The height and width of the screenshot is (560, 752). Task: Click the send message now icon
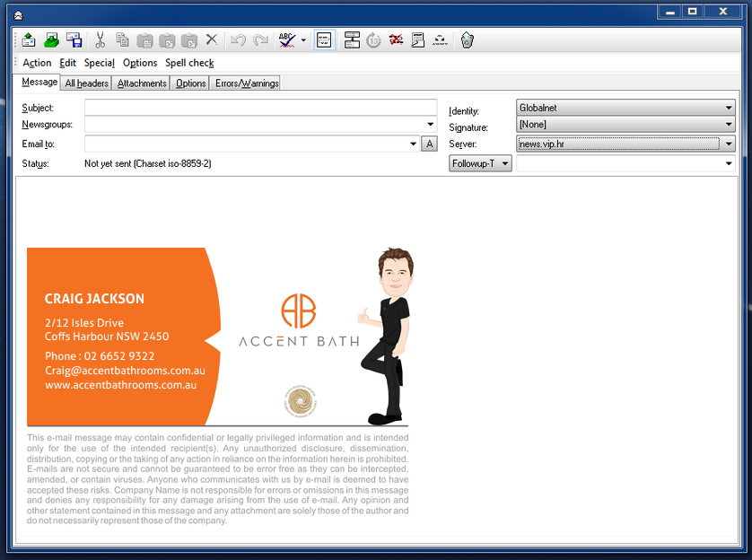(x=29, y=39)
